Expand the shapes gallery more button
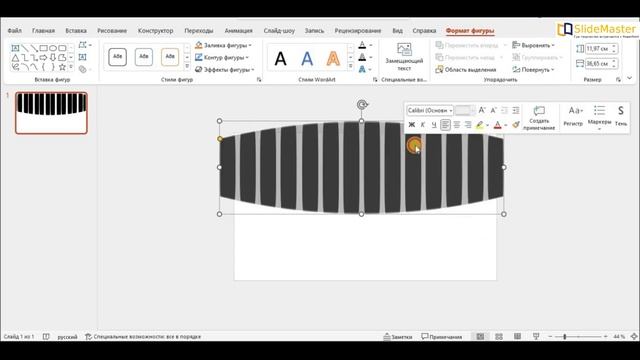The image size is (640, 360). [71, 67]
